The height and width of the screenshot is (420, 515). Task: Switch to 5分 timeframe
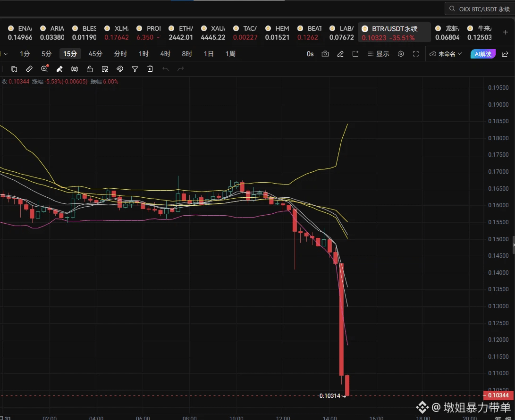[47, 54]
